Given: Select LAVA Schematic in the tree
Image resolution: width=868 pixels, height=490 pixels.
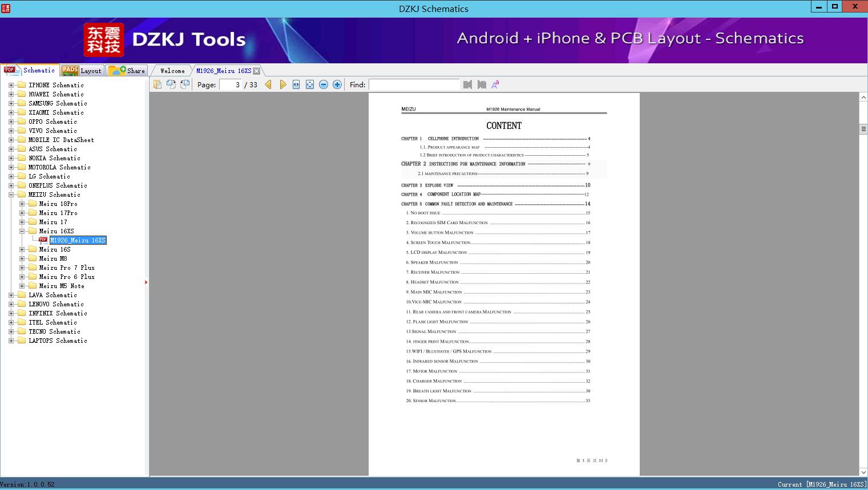Looking at the screenshot, I should click(53, 295).
